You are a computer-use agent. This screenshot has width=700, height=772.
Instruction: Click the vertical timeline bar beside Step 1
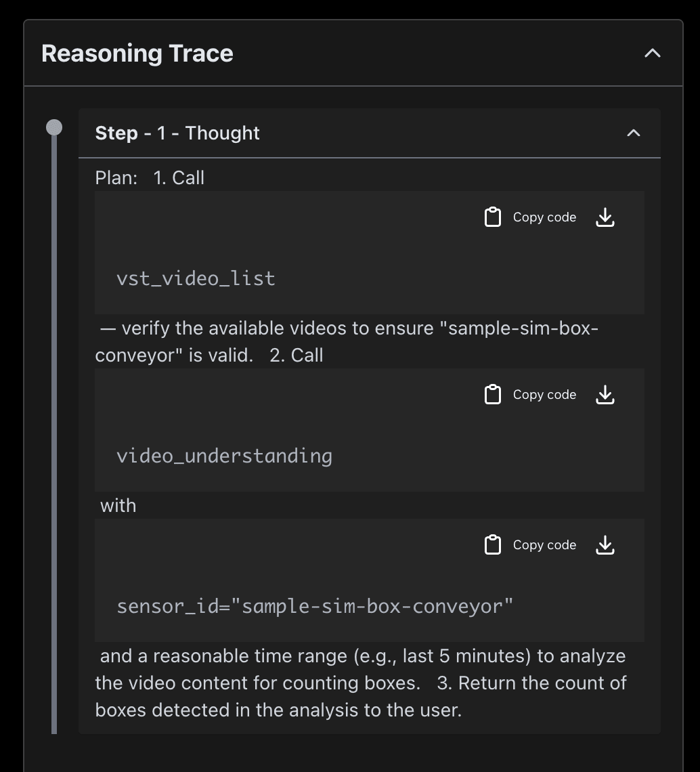tap(54, 435)
